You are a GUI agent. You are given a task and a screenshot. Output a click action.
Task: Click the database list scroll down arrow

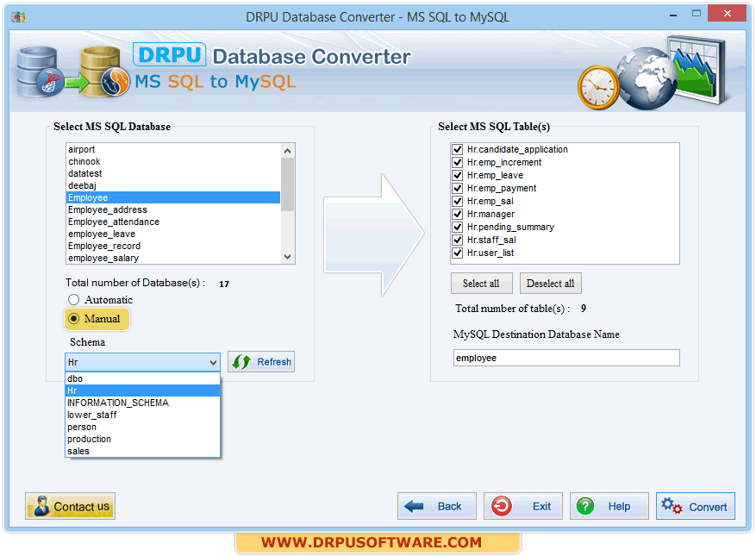(x=287, y=257)
